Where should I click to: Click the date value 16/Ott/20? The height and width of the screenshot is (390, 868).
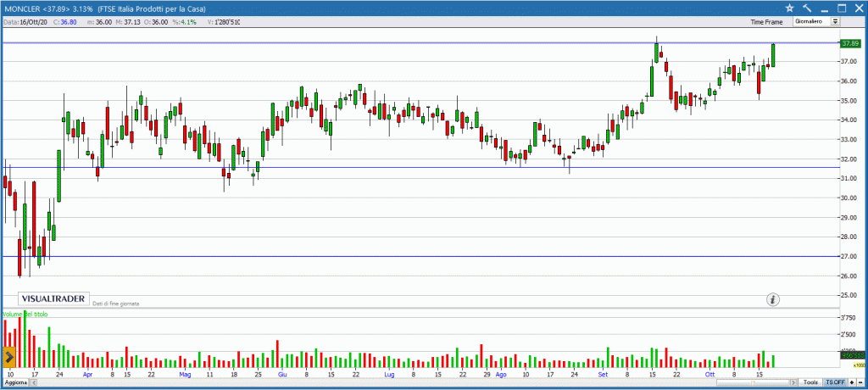(33, 22)
